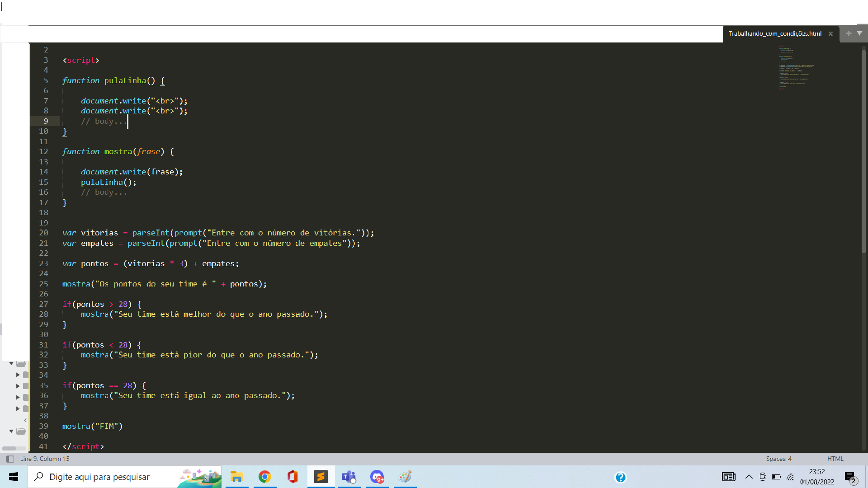This screenshot has height=488, width=868.
Task: Open the clock showing 23:52 01/08/2022
Action: coord(817,477)
